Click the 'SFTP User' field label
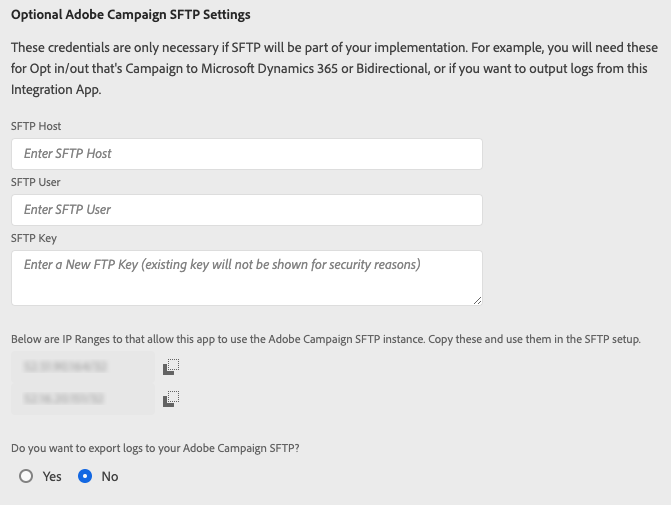 click(36, 182)
